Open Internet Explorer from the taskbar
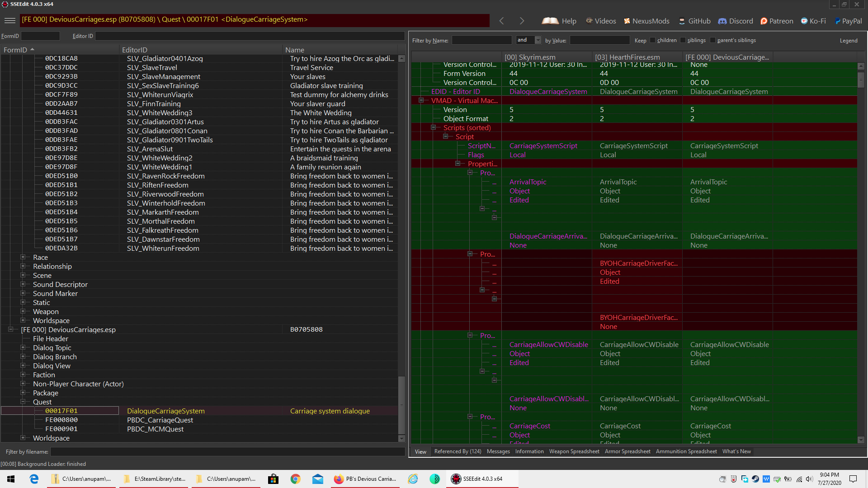Screen dimensions: 868x488 click(x=413, y=479)
